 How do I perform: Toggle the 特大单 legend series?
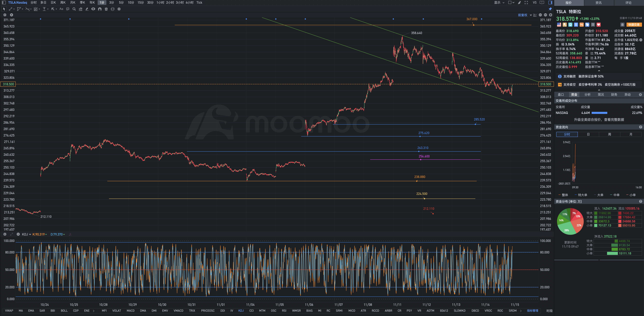[581, 195]
